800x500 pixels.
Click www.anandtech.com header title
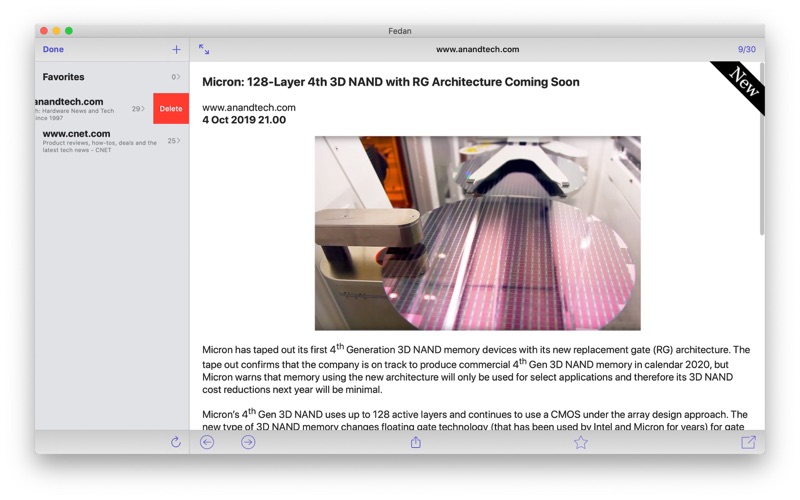point(478,49)
